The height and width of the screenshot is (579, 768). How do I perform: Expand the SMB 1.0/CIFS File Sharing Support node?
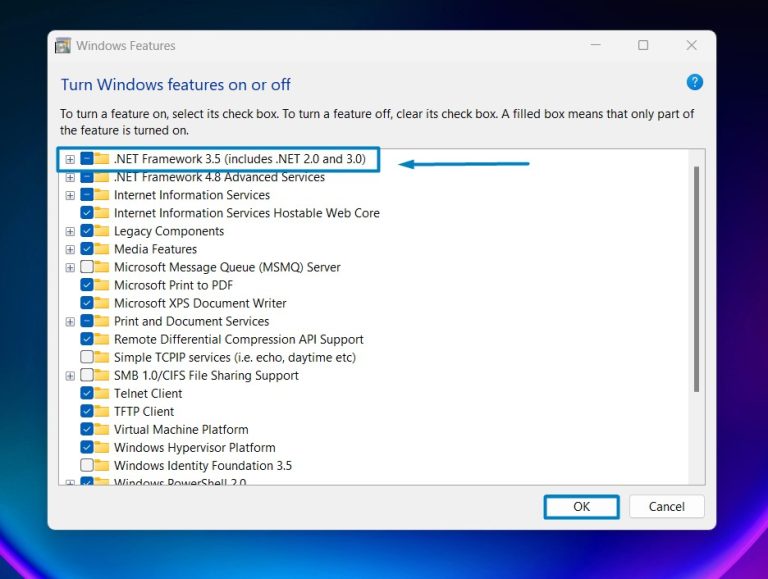point(70,375)
